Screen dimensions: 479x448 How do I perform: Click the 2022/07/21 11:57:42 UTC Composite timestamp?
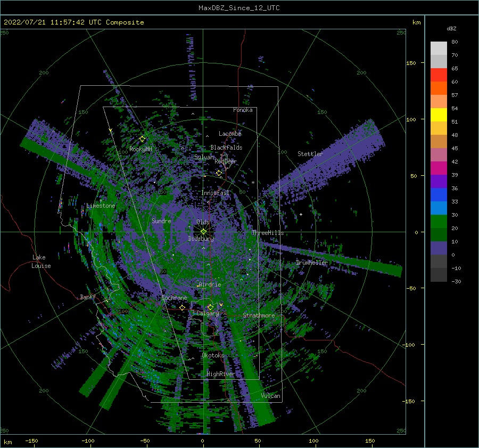coord(73,22)
